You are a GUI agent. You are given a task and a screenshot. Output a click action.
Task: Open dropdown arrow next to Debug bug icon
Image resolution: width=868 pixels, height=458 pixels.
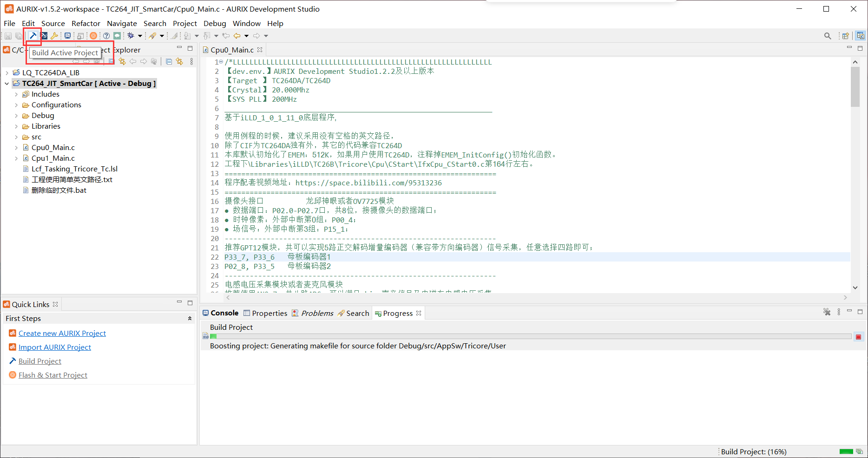tap(140, 36)
